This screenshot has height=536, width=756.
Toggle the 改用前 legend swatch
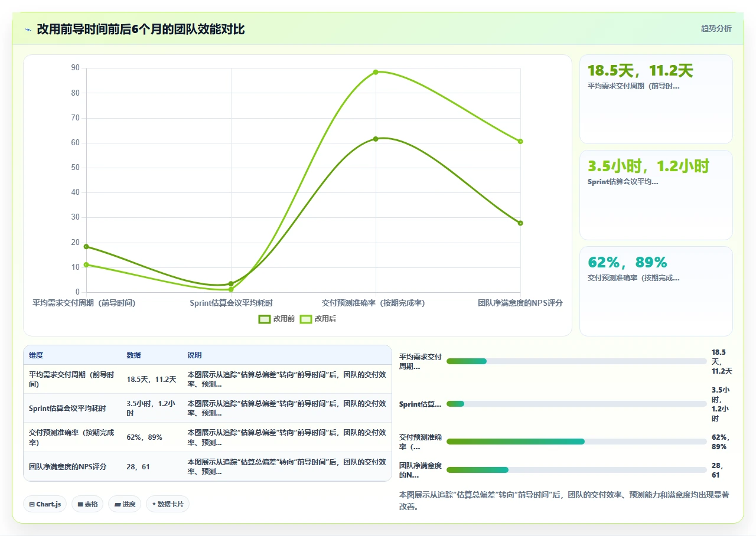tap(265, 319)
